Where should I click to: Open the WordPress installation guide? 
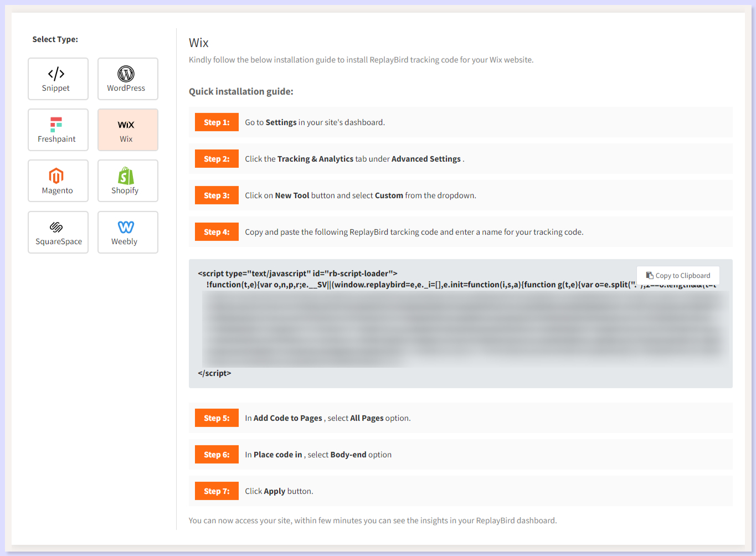(127, 78)
